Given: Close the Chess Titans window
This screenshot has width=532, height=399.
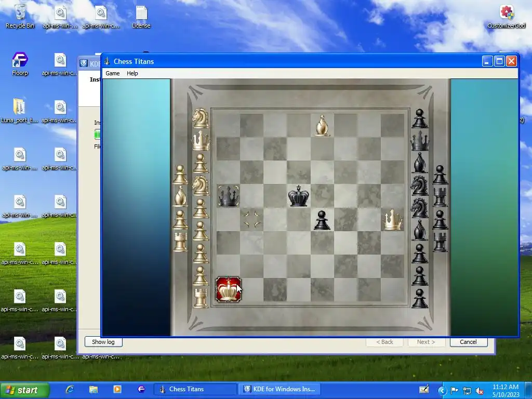Looking at the screenshot, I should 511,61.
